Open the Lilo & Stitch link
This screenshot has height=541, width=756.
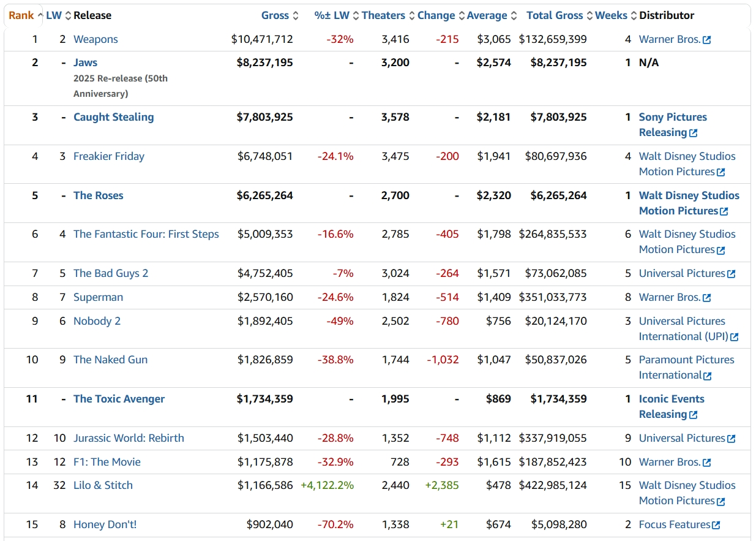click(x=103, y=485)
